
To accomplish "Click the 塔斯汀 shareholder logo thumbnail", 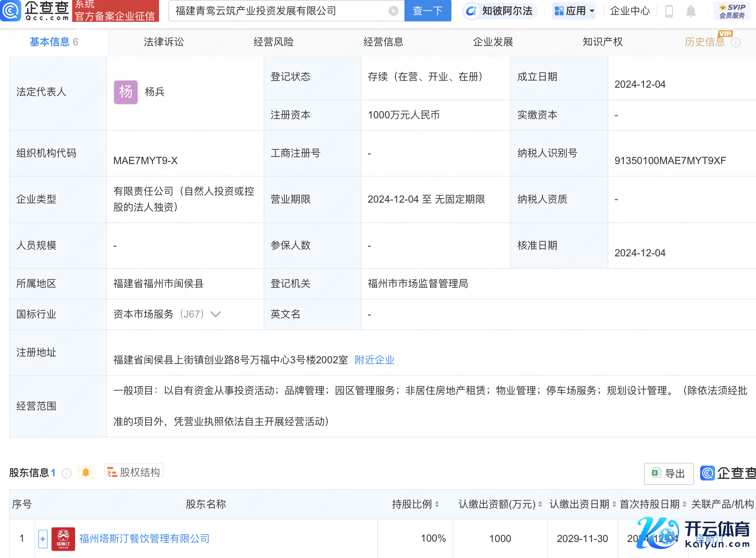I will pos(63,539).
